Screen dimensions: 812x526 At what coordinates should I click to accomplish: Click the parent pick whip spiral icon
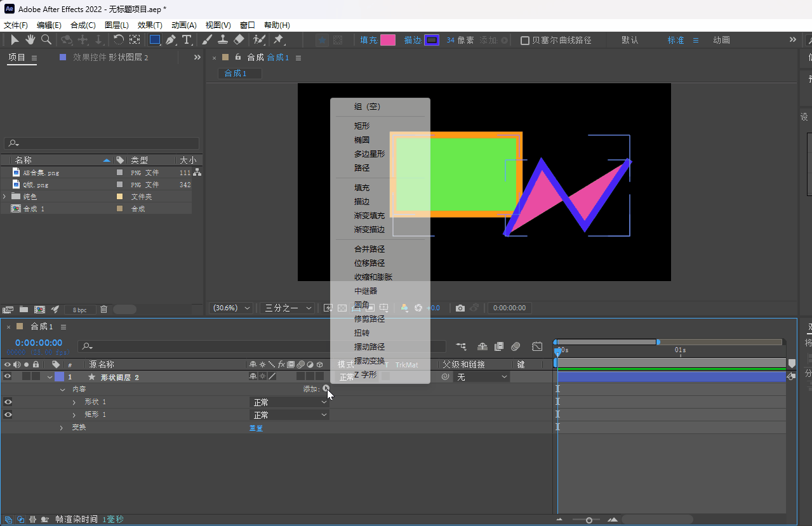[x=445, y=377]
